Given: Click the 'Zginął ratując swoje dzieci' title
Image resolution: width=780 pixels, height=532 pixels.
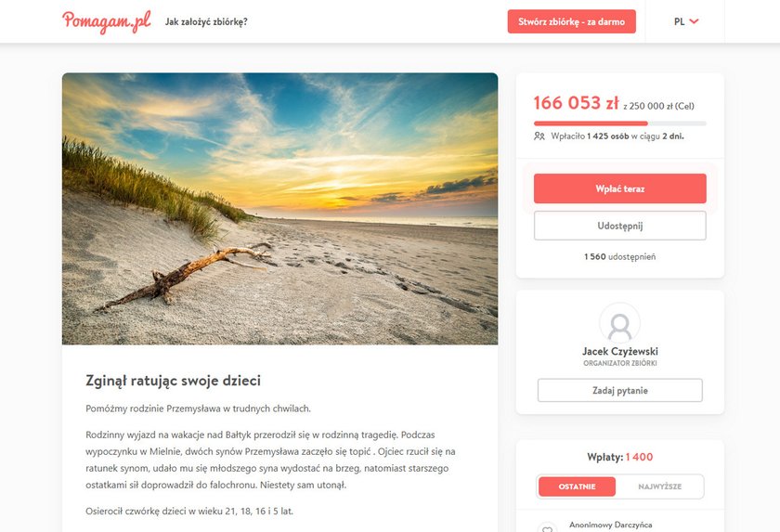Looking at the screenshot, I should (x=173, y=381).
